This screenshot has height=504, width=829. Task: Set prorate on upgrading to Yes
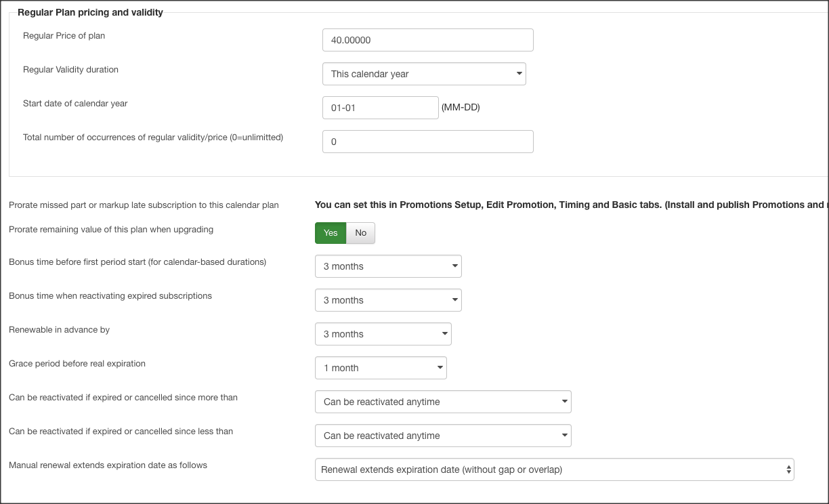click(331, 232)
